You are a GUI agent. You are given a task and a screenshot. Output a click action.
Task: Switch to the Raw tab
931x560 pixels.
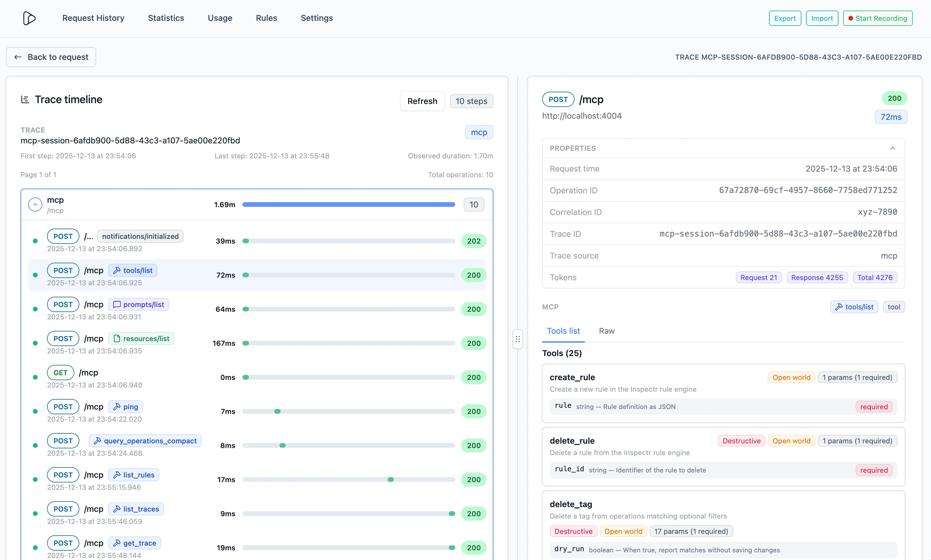coord(607,331)
